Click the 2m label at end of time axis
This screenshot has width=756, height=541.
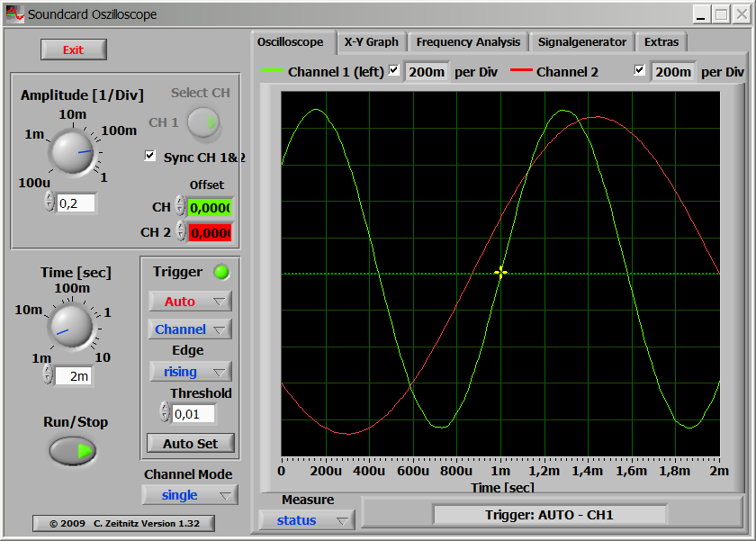point(719,471)
